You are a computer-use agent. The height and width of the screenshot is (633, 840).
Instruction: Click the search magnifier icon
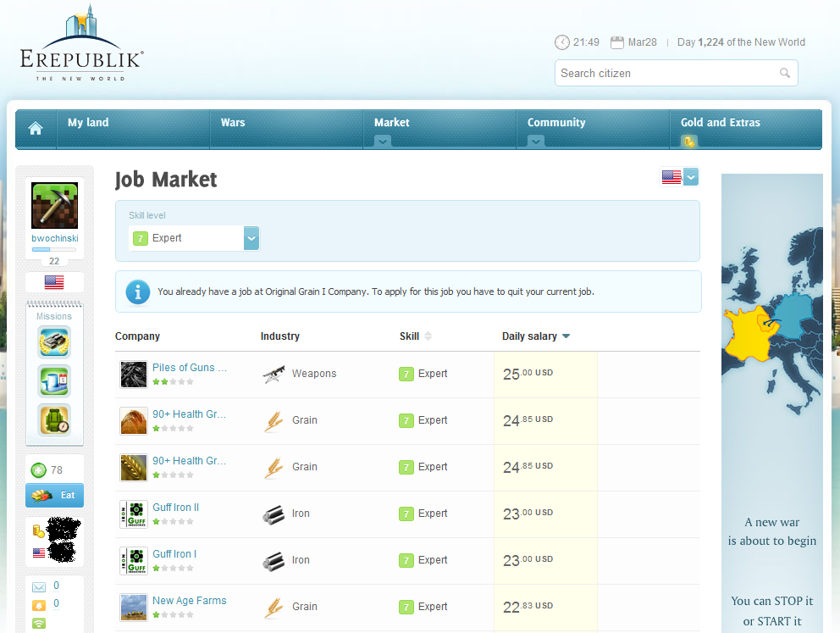pyautogui.click(x=785, y=73)
